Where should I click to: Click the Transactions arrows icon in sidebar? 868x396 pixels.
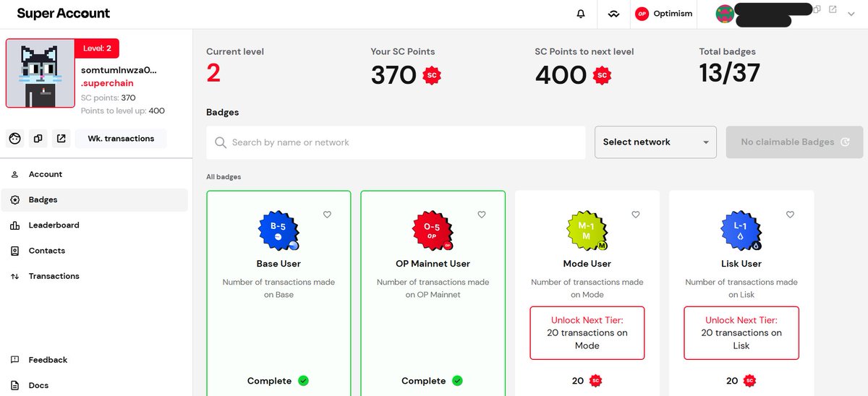14,276
